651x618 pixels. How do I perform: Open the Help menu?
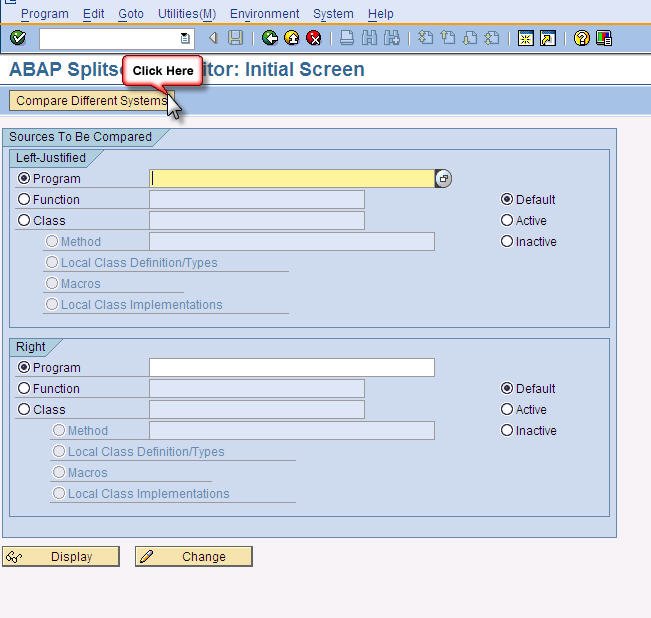[381, 14]
